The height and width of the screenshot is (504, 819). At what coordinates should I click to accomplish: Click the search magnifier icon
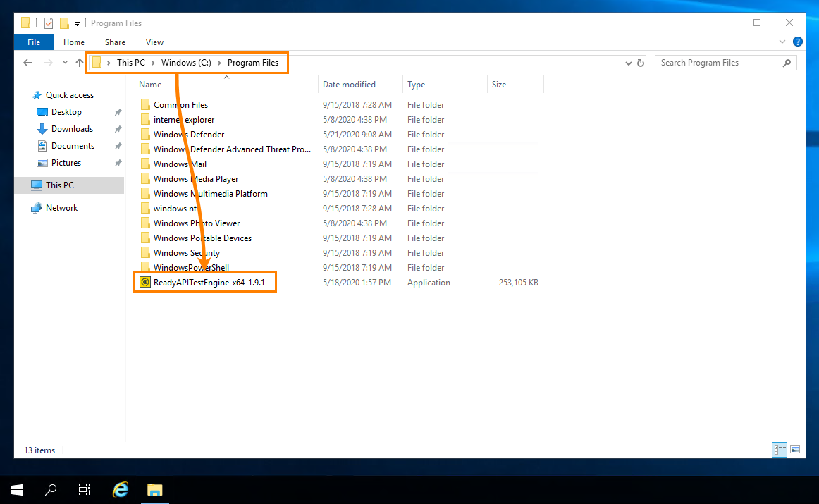(x=787, y=63)
